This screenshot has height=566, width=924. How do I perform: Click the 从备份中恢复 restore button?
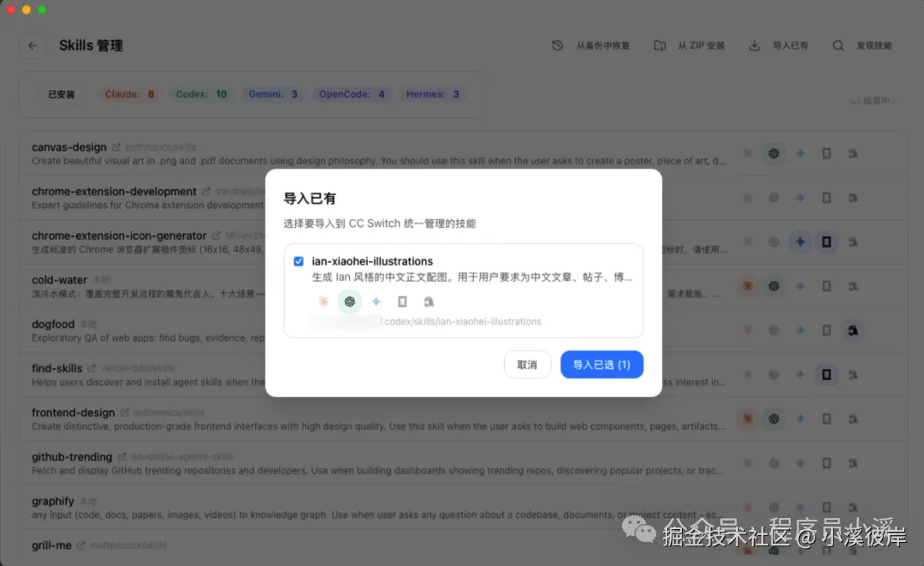[590, 45]
